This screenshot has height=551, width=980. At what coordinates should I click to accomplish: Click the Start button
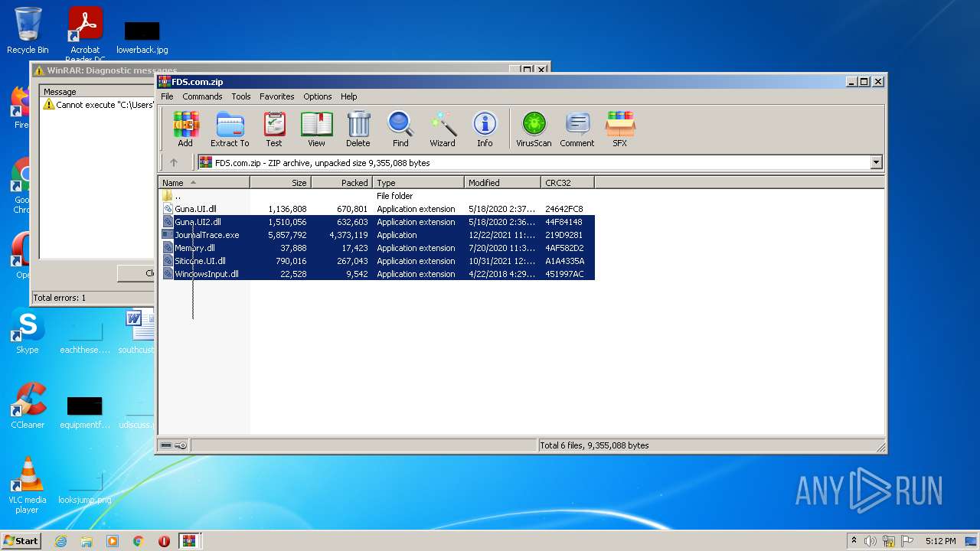[21, 541]
